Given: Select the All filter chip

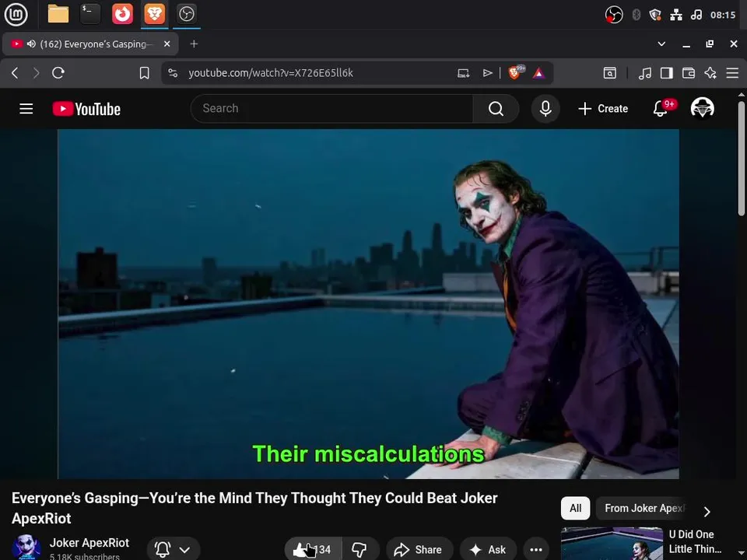Looking at the screenshot, I should (x=575, y=508).
